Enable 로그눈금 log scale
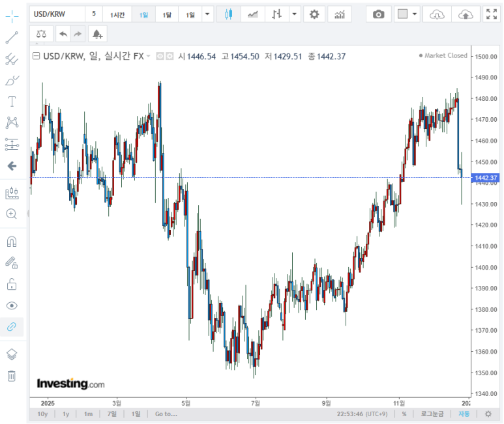The height and width of the screenshot is (424, 504). click(432, 414)
